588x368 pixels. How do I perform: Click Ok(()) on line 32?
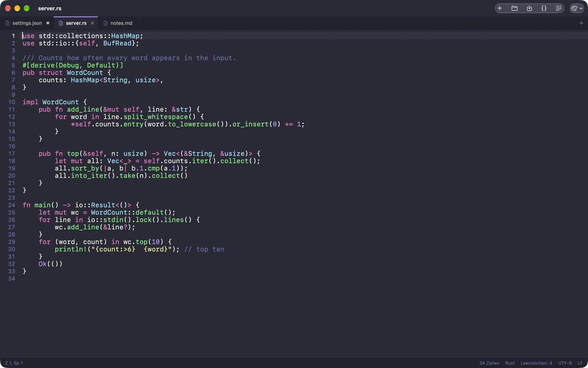point(51,264)
